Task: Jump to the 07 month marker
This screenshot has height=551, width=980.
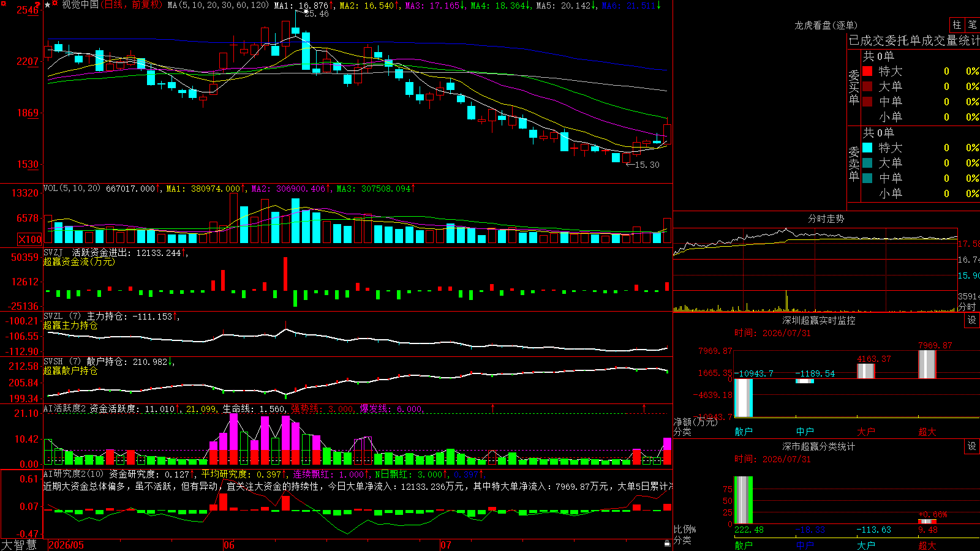Action: pyautogui.click(x=446, y=545)
